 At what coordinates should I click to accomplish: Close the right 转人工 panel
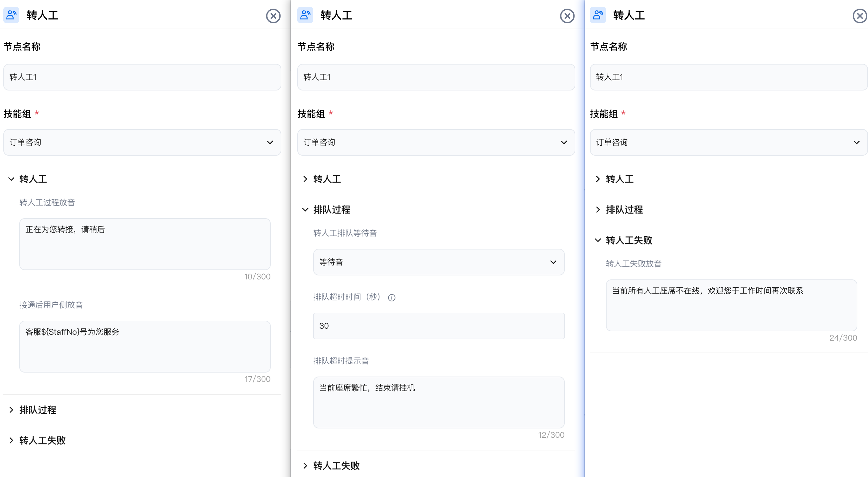860,16
